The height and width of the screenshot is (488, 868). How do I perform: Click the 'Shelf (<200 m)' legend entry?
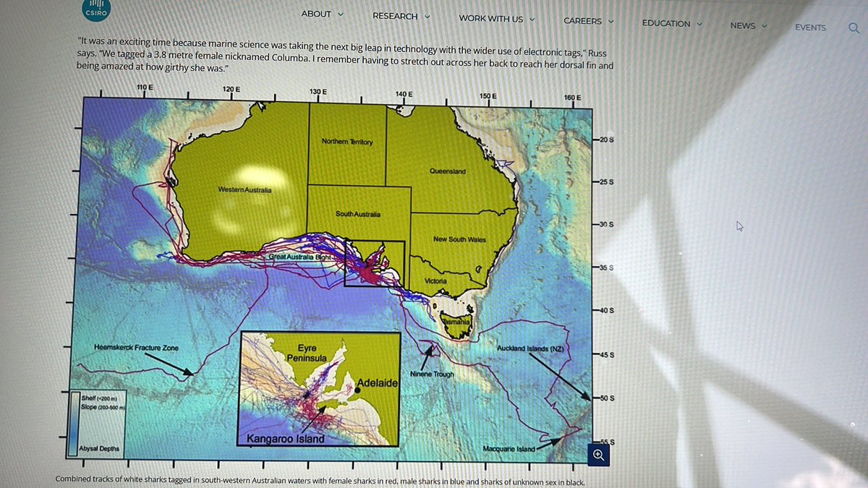click(99, 398)
